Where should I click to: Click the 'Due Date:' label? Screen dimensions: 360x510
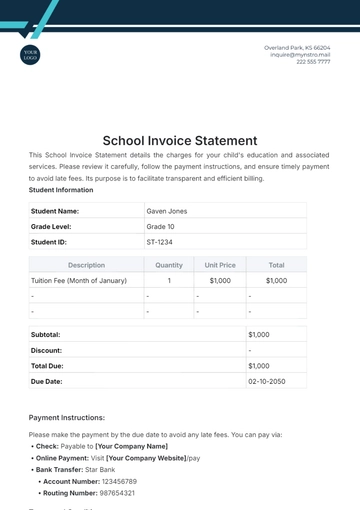coord(46,382)
